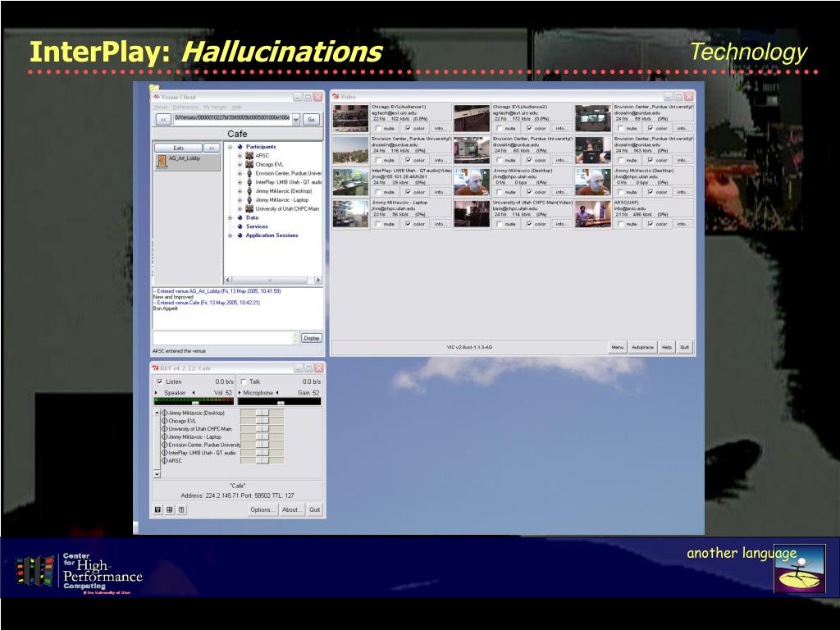
Task: Click the globe icon beside Services
Action: click(240, 226)
